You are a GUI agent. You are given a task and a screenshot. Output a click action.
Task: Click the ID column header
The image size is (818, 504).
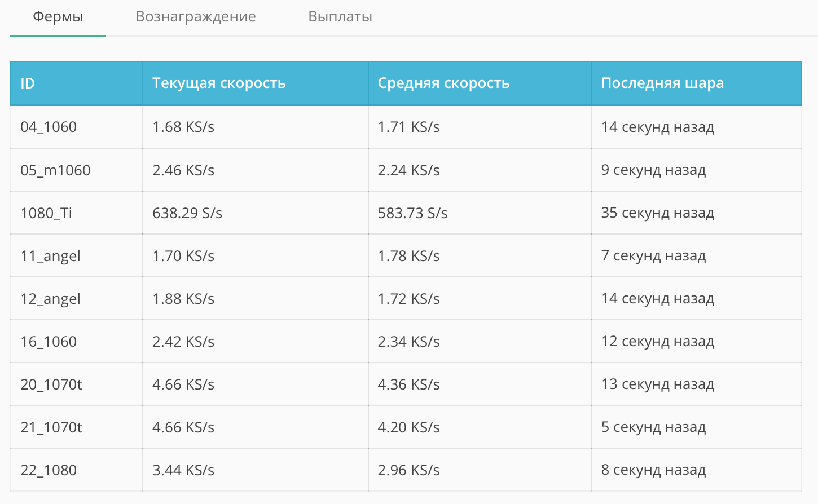(28, 83)
